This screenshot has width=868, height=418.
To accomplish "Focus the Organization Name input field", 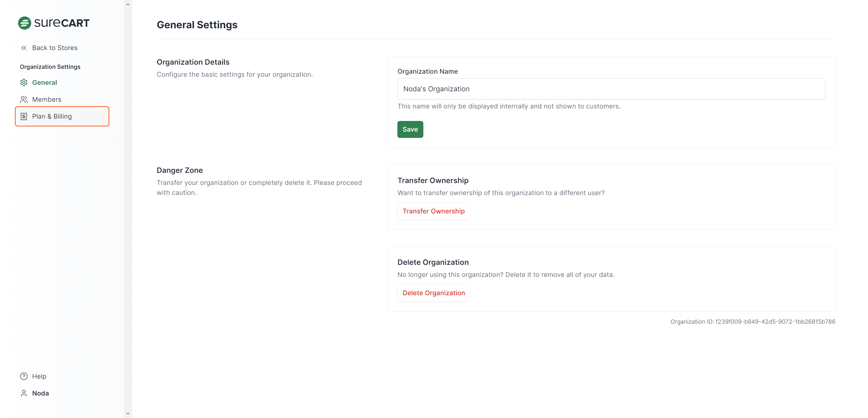I will [611, 89].
